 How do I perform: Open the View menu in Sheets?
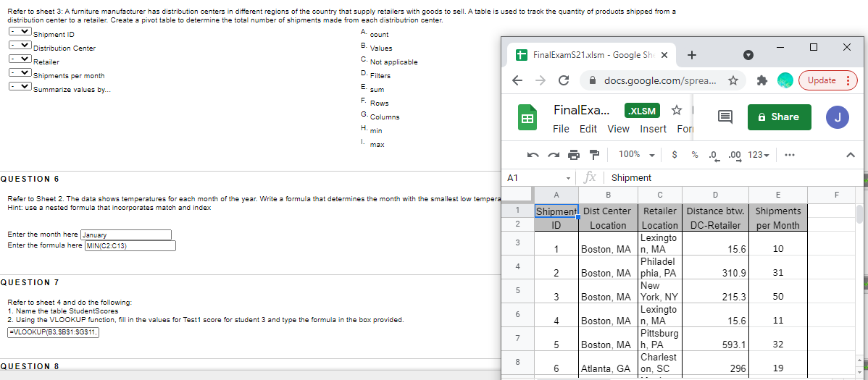click(x=618, y=129)
